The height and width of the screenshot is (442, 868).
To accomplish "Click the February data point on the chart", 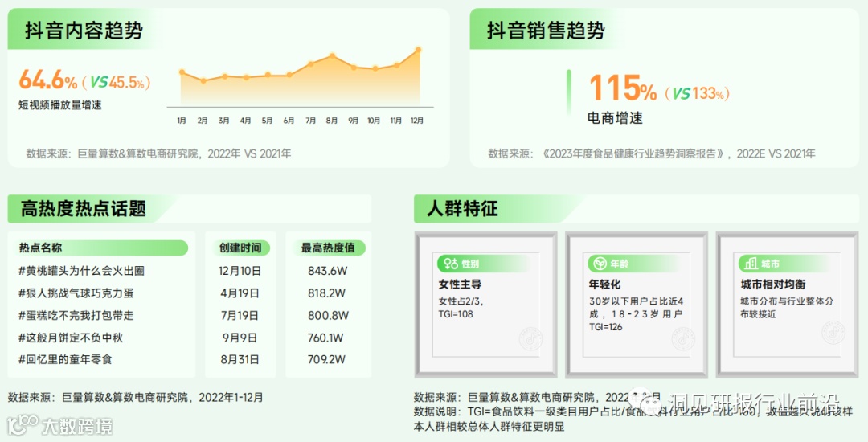I will click(x=203, y=81).
